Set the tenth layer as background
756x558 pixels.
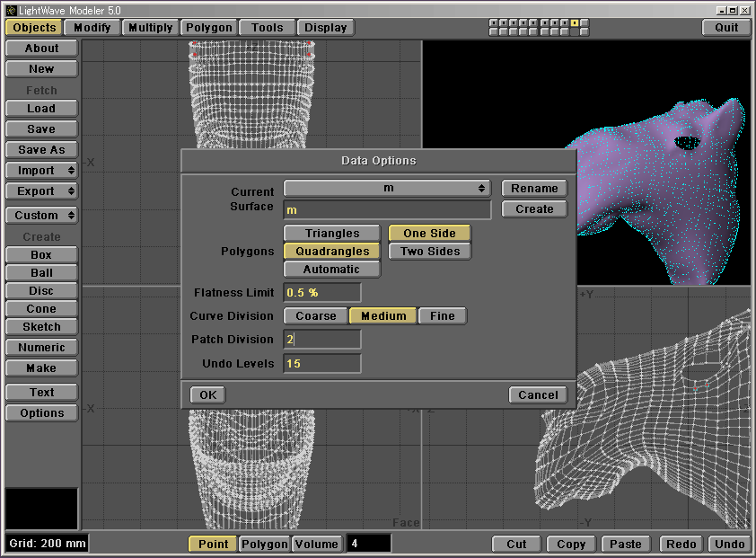pyautogui.click(x=585, y=31)
